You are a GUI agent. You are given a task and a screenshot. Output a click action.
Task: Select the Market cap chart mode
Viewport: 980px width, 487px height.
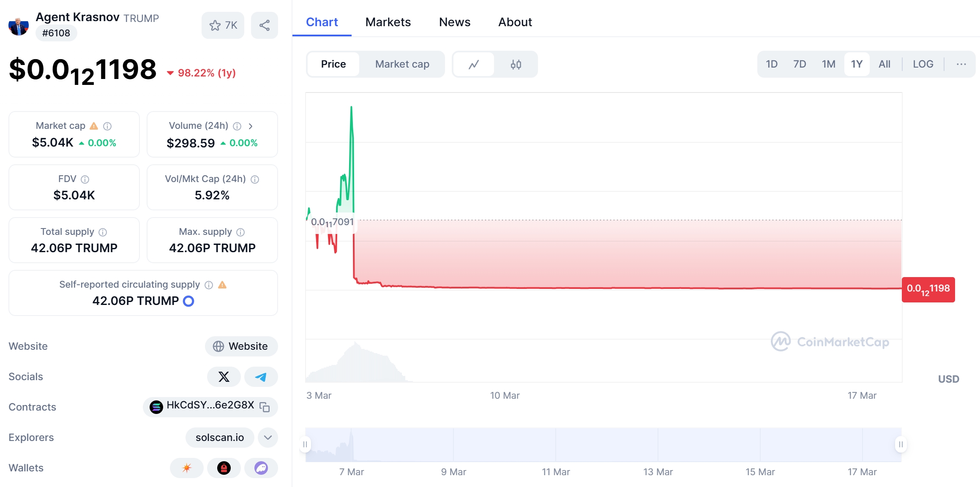(x=402, y=64)
